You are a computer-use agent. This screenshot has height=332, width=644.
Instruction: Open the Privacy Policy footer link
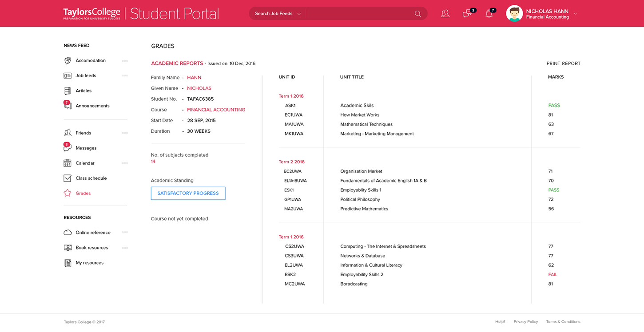(x=525, y=322)
